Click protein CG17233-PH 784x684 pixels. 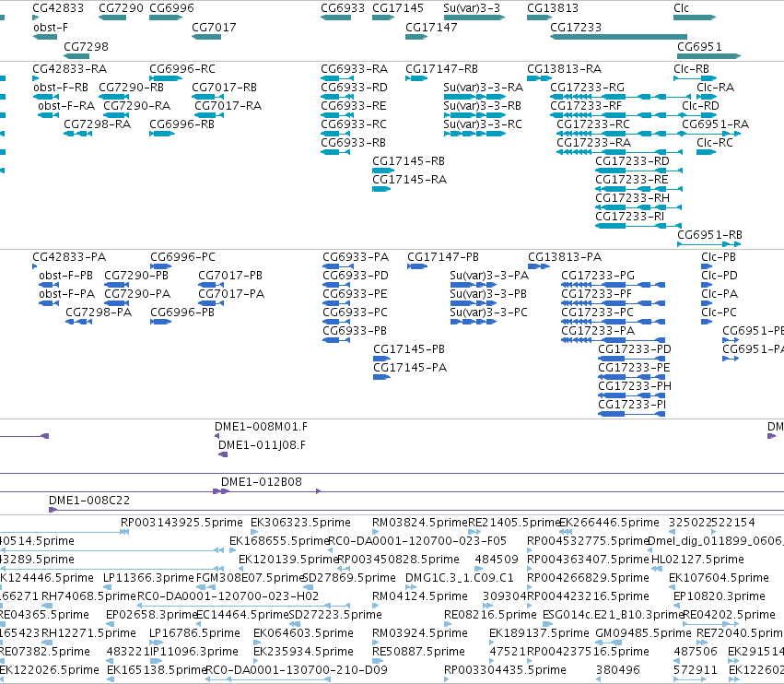coord(635,385)
